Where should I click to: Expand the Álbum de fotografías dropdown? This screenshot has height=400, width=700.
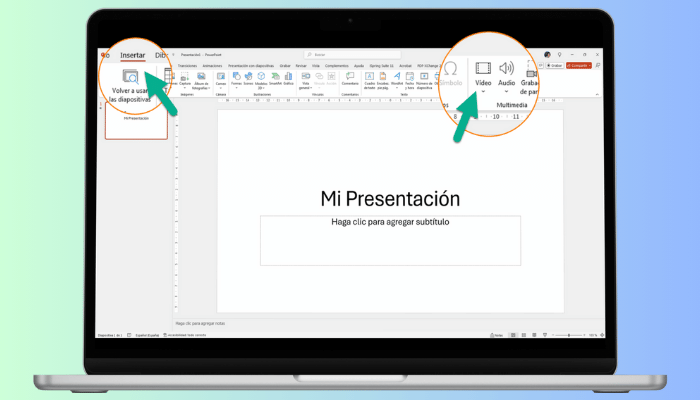click(x=209, y=88)
